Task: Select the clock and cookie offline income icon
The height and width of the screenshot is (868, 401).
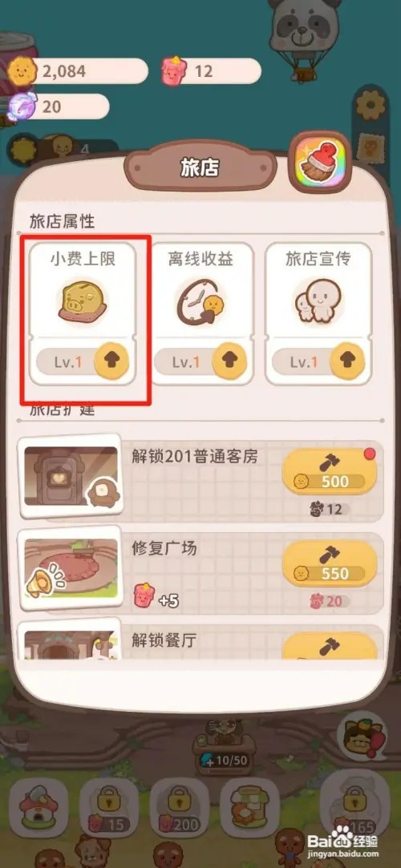Action: [x=200, y=303]
